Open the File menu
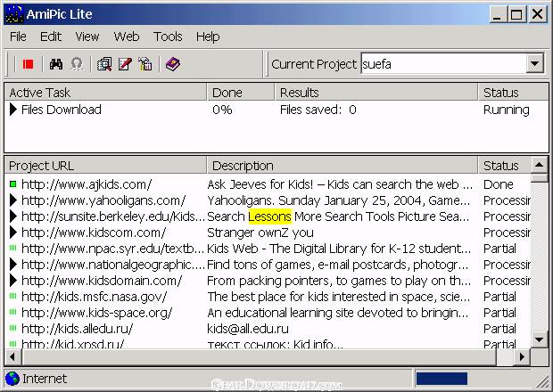The width and height of the screenshot is (553, 392). coord(18,37)
